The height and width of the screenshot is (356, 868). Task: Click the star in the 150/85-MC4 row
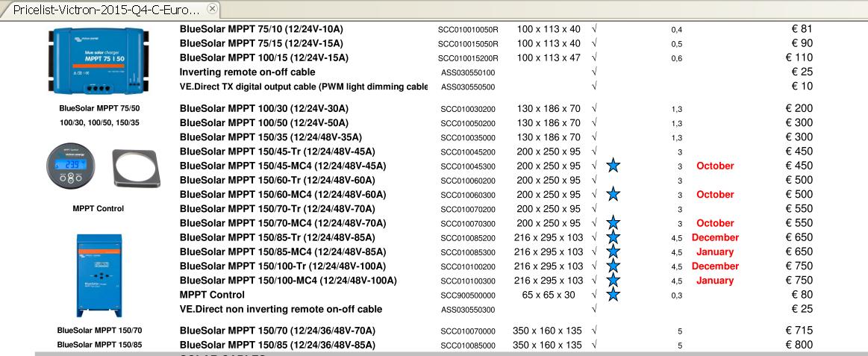coord(613,252)
